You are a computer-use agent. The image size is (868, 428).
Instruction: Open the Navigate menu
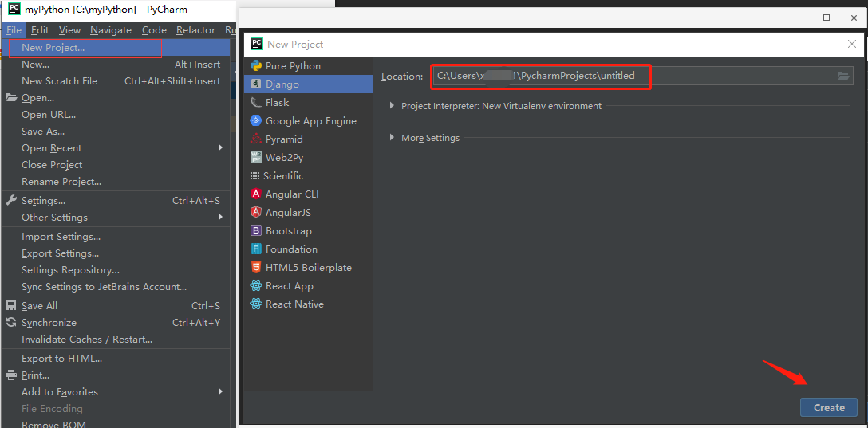tap(111, 30)
